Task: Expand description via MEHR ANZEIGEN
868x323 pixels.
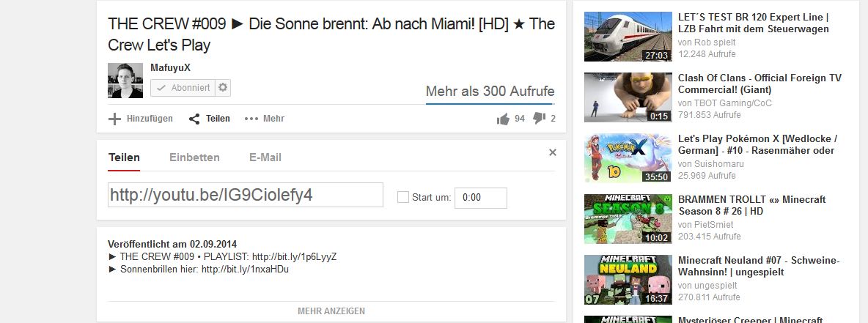Action: [331, 311]
